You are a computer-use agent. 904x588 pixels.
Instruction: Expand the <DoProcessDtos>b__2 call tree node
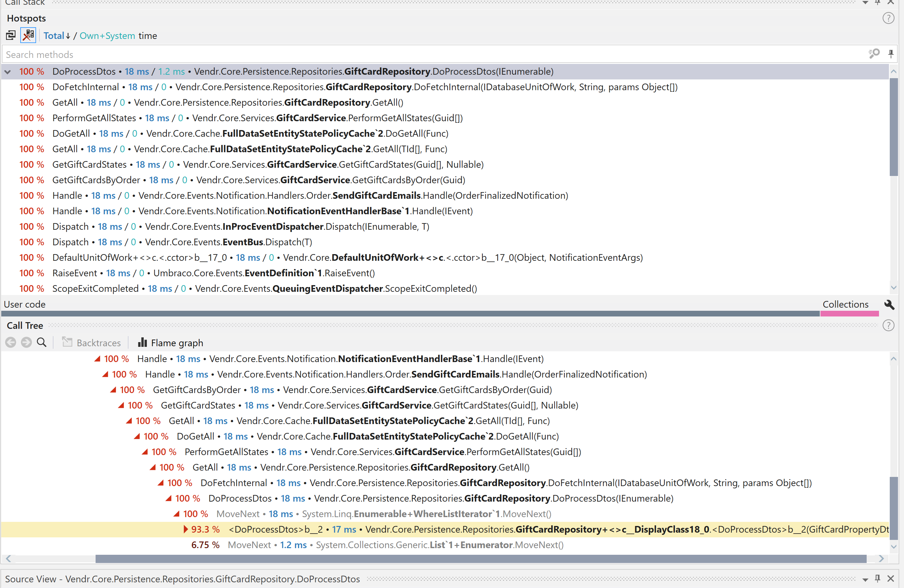[x=185, y=529]
